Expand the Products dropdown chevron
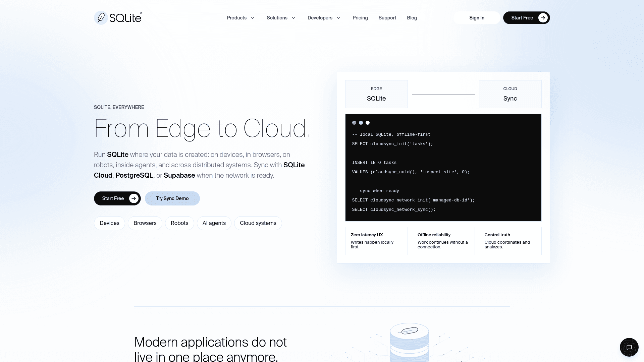Viewport: 644px width, 362px height. pyautogui.click(x=253, y=18)
